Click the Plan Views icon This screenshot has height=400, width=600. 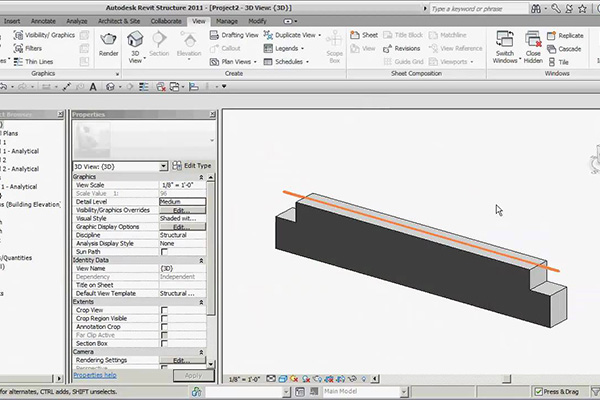214,62
